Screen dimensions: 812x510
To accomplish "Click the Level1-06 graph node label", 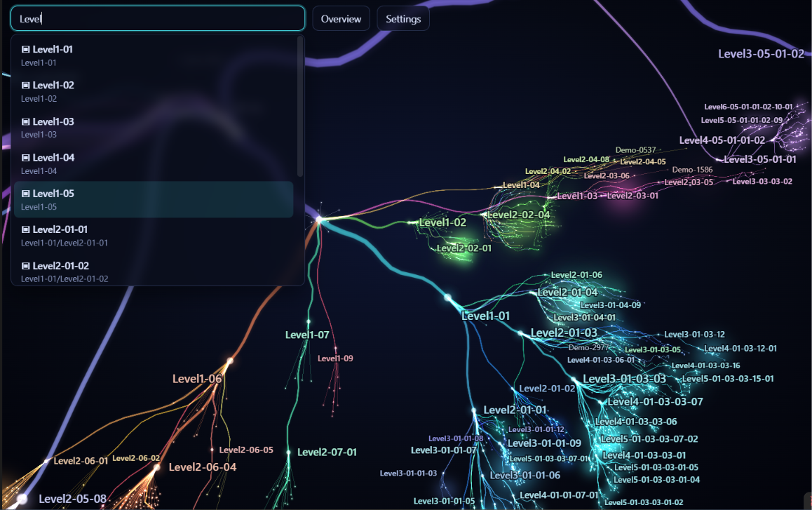I will pyautogui.click(x=197, y=379).
